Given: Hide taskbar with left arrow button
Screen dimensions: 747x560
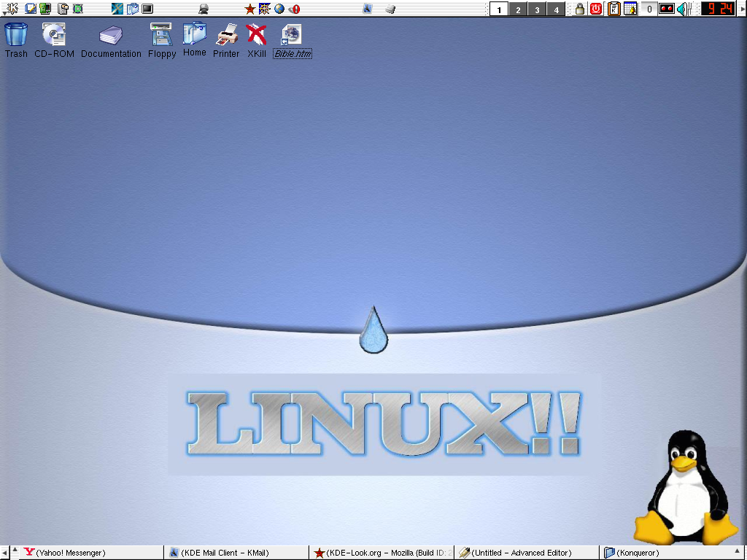Looking at the screenshot, I should click(4, 553).
